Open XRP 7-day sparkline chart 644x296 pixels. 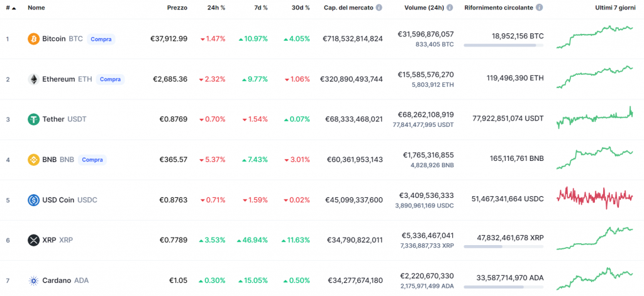click(x=595, y=238)
